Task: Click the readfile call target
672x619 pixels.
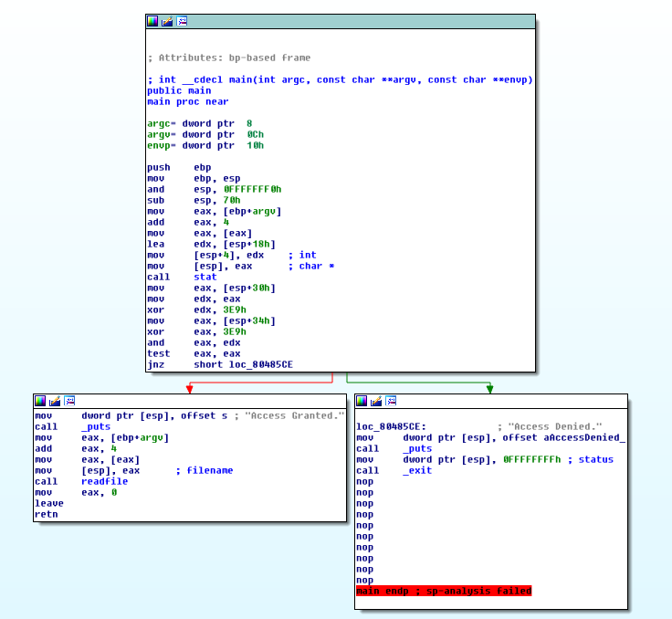Action: pos(104,481)
